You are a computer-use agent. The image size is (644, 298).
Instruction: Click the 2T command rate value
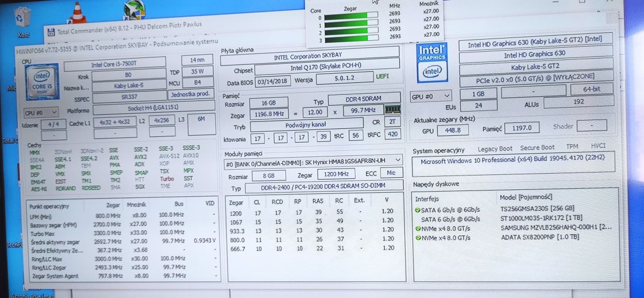[x=392, y=122]
